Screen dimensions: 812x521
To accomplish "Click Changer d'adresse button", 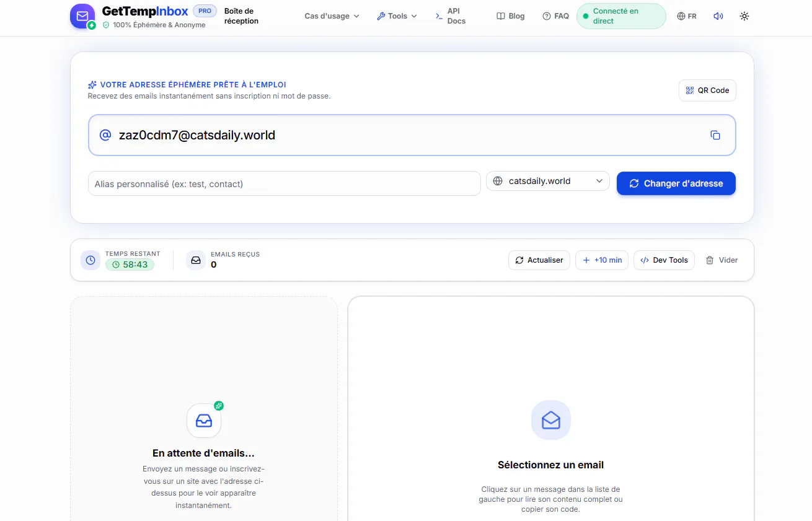I will (x=676, y=183).
